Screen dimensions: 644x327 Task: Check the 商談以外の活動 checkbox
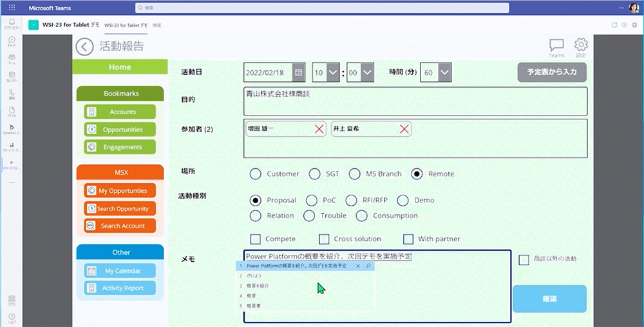click(524, 259)
